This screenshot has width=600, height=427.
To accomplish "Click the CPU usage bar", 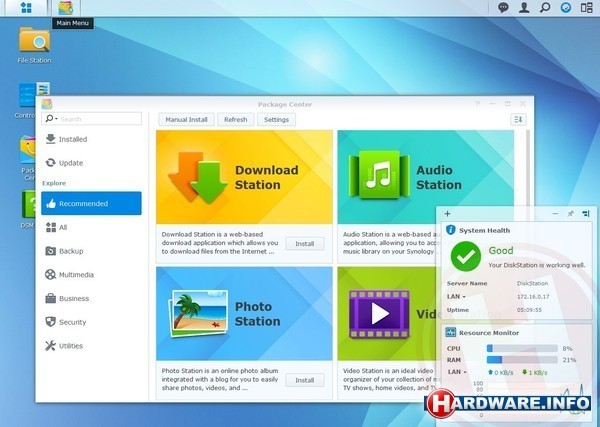I will pos(522,348).
